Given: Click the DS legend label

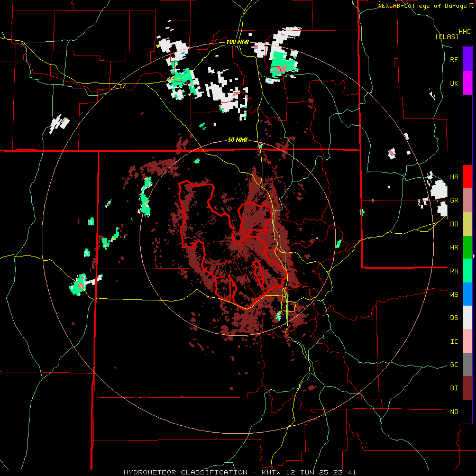Looking at the screenshot, I should point(454,318).
